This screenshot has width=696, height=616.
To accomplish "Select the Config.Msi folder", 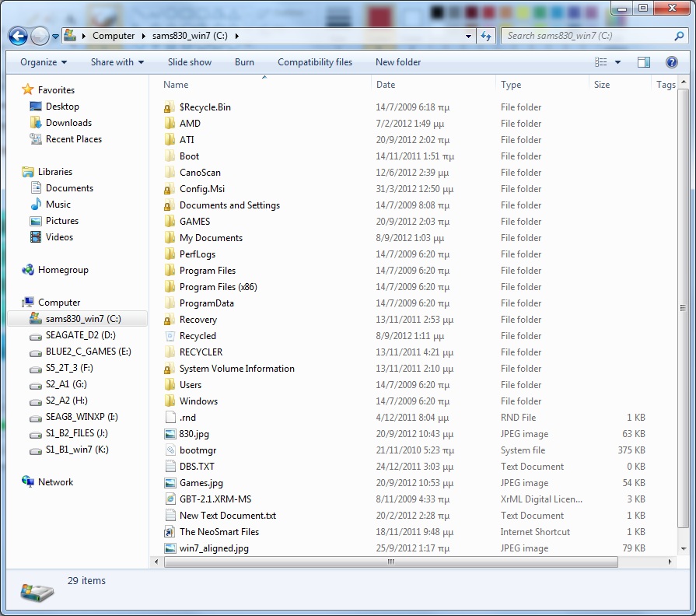I will pyautogui.click(x=202, y=189).
